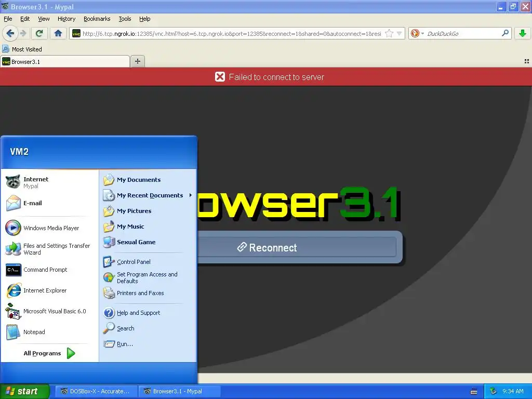532x399 pixels.
Task: Open the list all tabs button
Action: 527,61
